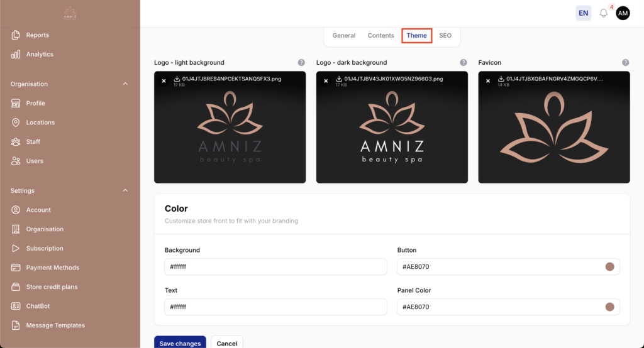Click help icon for Logo - light background
Screen dimensions: 644x348
click(x=301, y=63)
